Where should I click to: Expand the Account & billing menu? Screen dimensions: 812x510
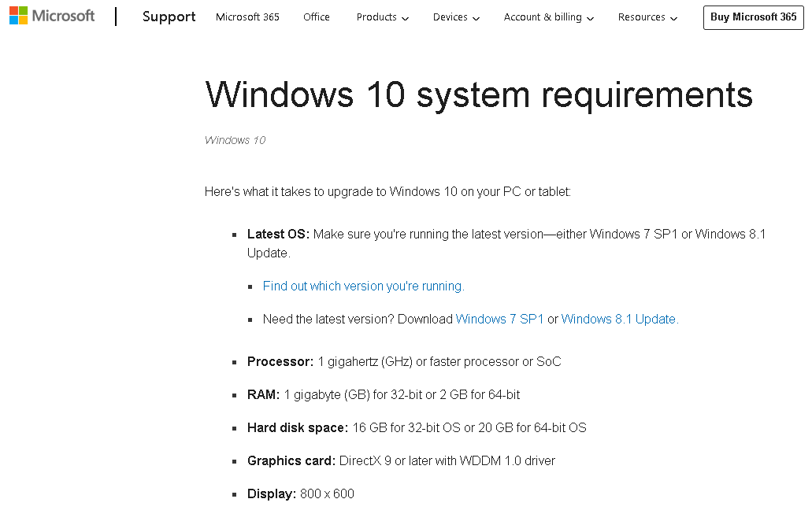click(x=548, y=17)
